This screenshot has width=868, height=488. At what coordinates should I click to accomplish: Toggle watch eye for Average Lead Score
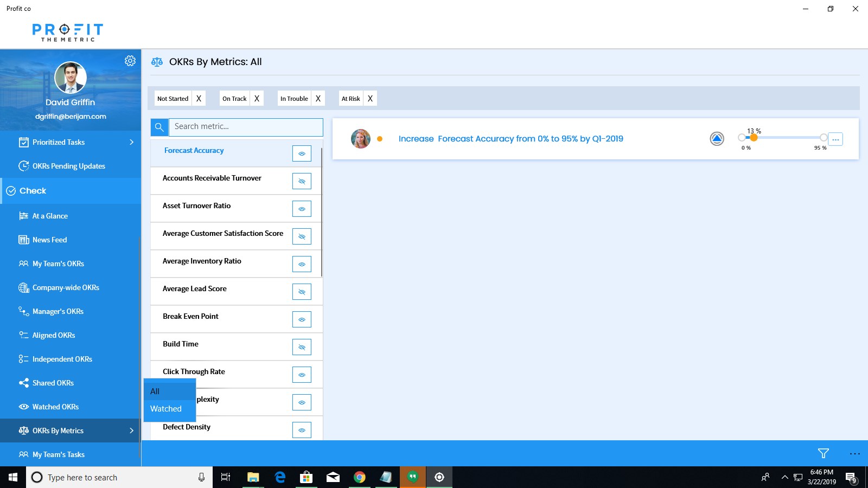[x=302, y=292]
